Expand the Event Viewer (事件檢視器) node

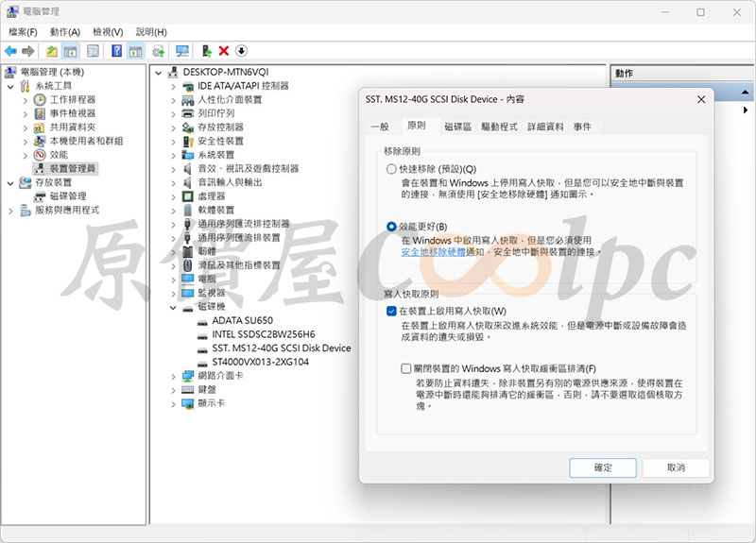coord(26,114)
